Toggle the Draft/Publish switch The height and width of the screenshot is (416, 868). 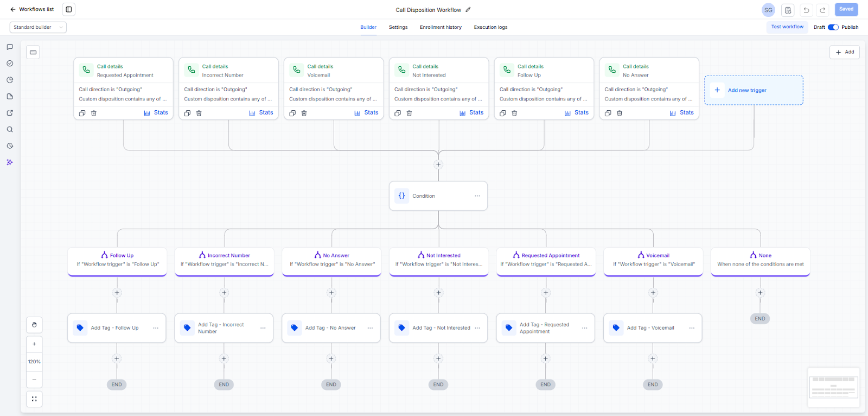(833, 27)
